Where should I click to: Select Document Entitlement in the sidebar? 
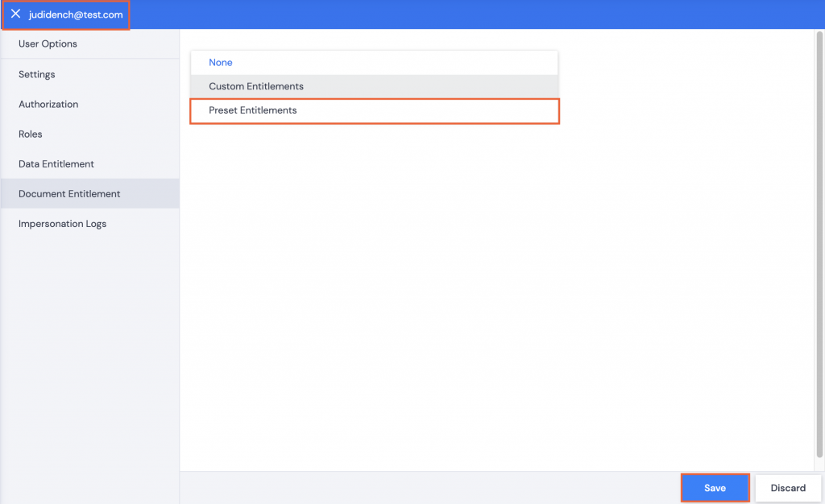(90, 193)
